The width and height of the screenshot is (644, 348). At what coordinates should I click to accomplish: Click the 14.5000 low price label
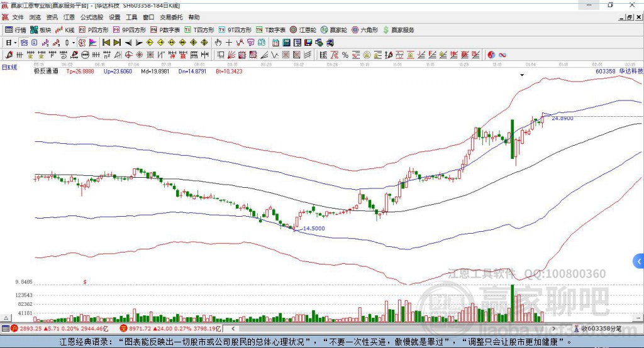(x=314, y=228)
